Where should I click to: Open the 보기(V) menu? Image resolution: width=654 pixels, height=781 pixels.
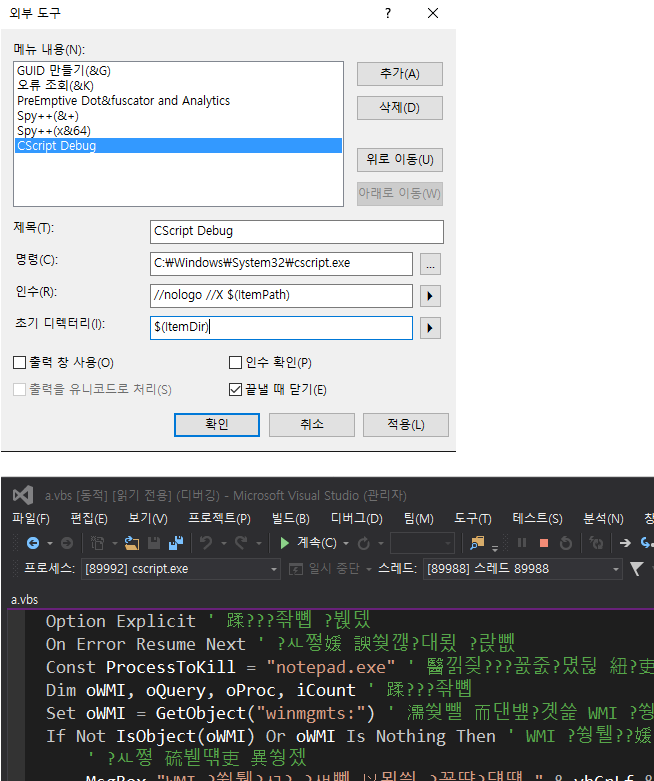[147, 519]
